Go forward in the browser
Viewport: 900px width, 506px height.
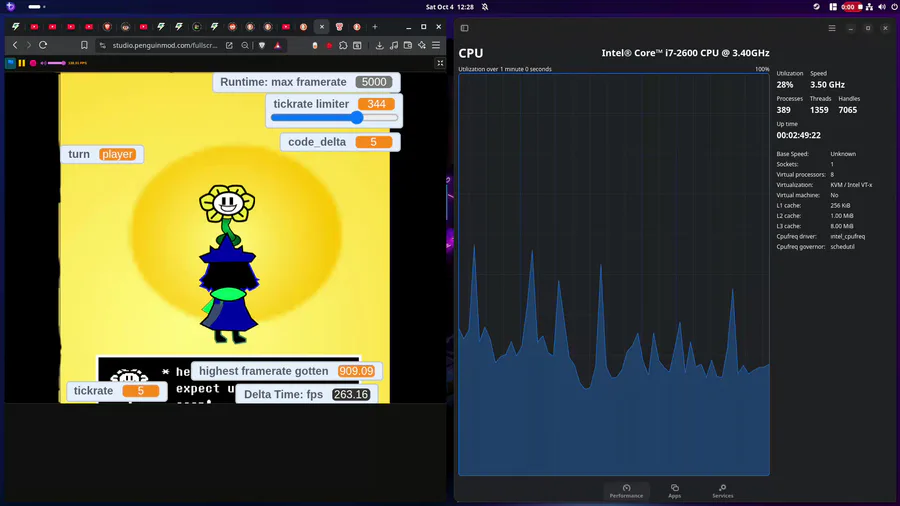29,45
